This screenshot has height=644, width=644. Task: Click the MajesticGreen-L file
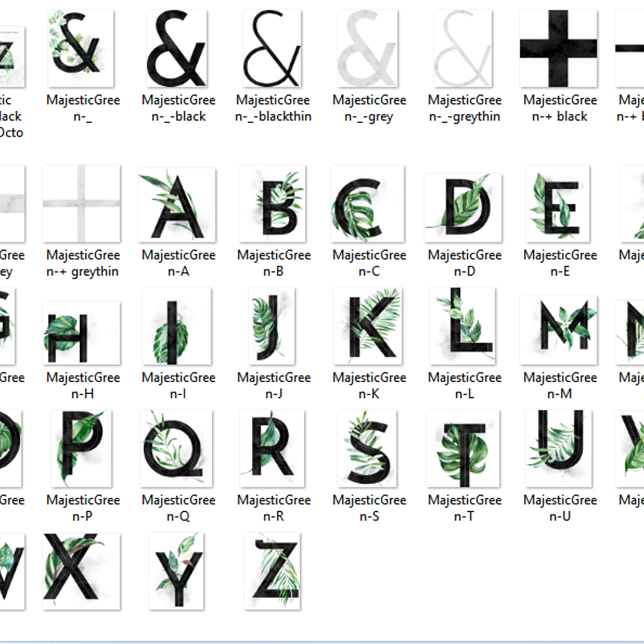pos(464,327)
